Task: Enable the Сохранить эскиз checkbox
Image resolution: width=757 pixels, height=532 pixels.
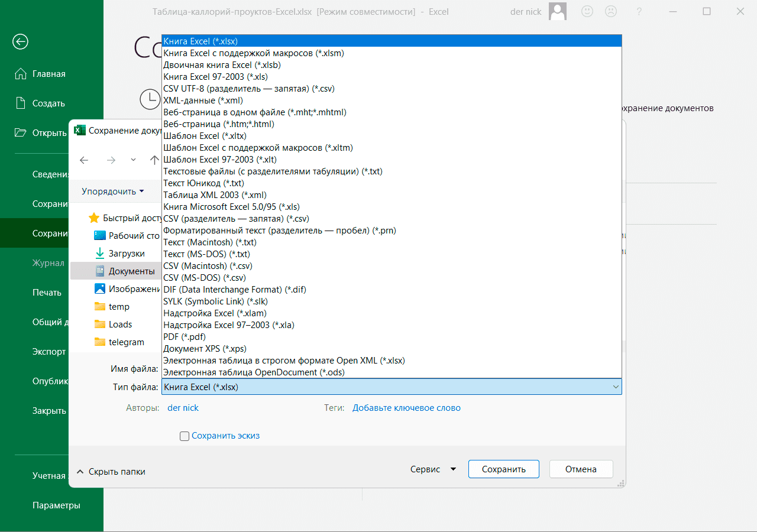Action: (x=185, y=436)
